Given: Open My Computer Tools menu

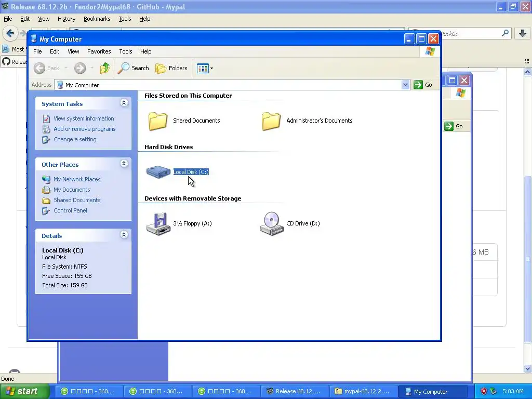Looking at the screenshot, I should pyautogui.click(x=126, y=51).
